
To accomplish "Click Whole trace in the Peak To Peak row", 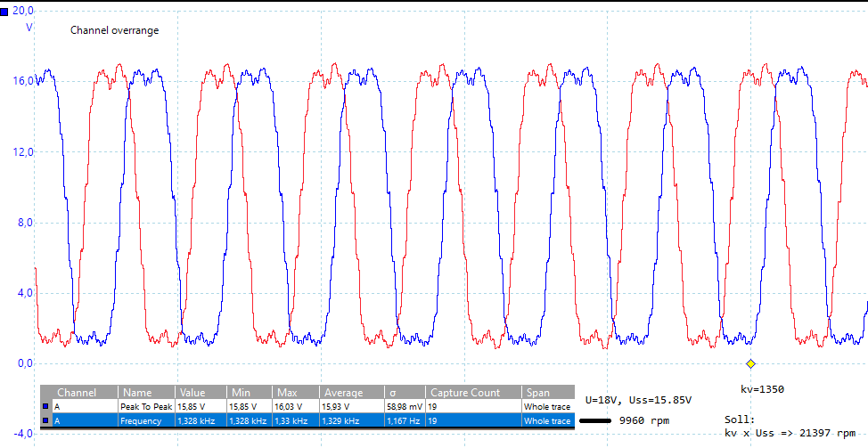I will (x=547, y=406).
